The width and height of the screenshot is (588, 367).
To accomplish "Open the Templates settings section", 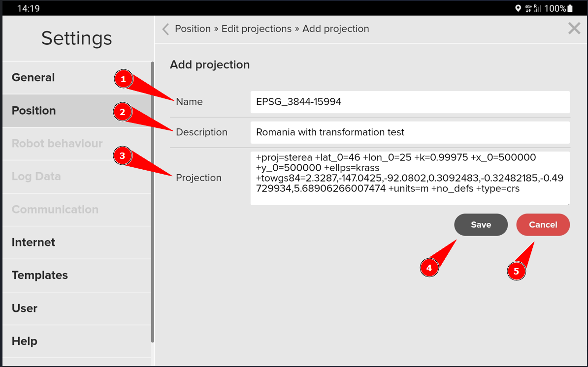I will [40, 275].
